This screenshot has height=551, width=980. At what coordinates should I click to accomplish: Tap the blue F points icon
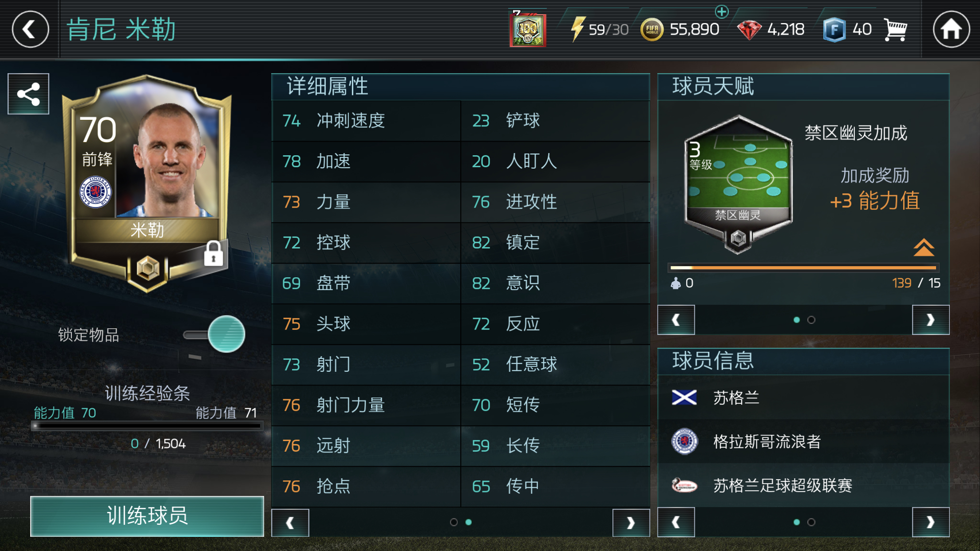point(834,30)
